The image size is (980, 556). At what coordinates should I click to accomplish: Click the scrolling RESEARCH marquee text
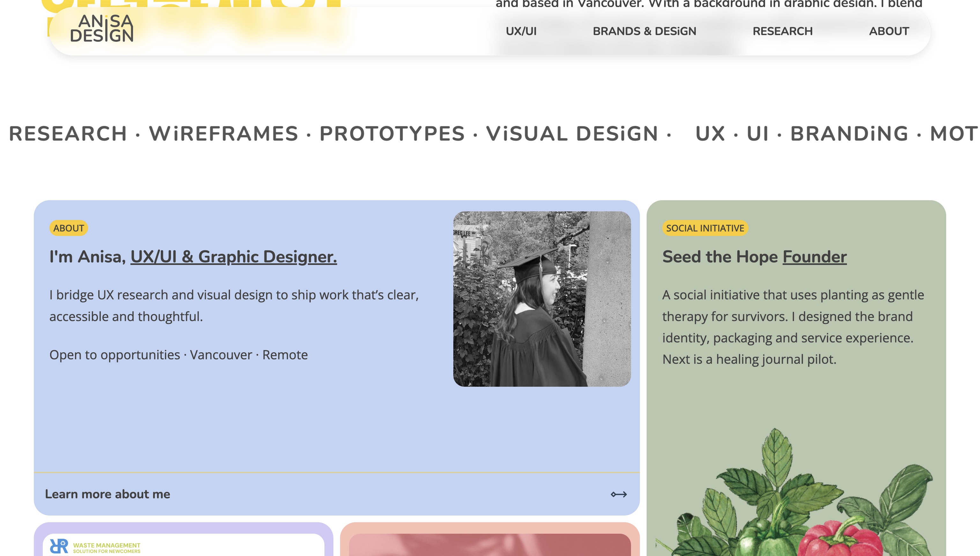(x=68, y=133)
